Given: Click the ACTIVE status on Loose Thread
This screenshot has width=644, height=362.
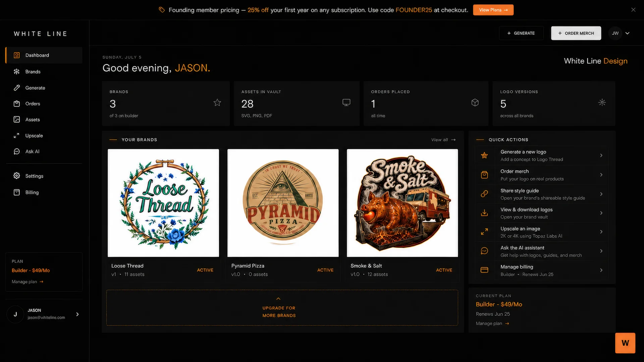Looking at the screenshot, I should [205, 270].
